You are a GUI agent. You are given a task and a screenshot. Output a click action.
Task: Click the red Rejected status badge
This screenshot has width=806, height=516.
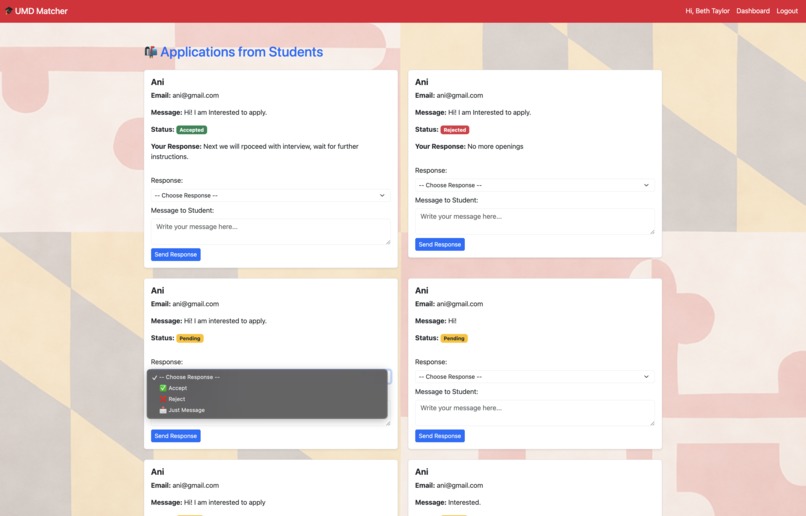[455, 130]
